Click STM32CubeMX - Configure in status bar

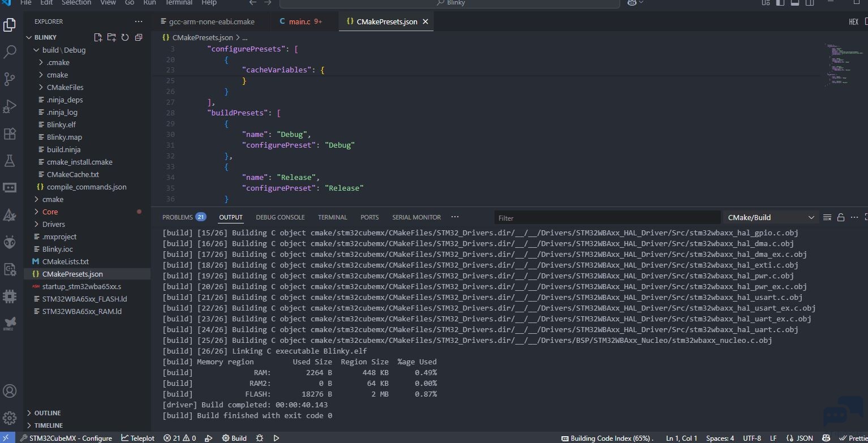66,438
